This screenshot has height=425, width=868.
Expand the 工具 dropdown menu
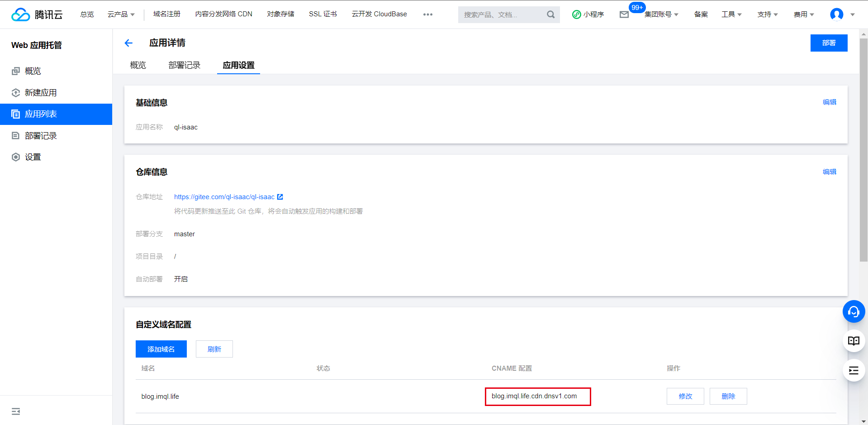coord(731,14)
